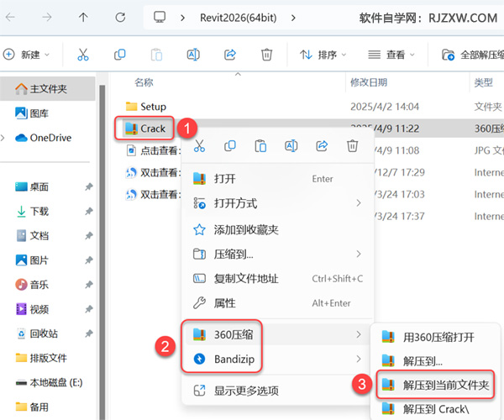Screen dimensions: 504x420
Task: Open 本地磁盘 (E:) in the sidebar
Action: pos(50,382)
